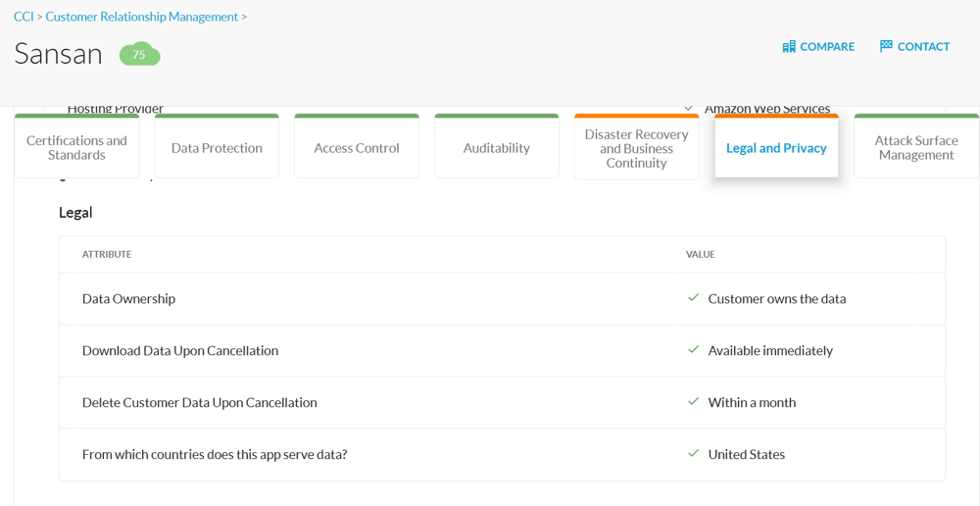Click the United States value
The image size is (980, 506).
(x=746, y=455)
